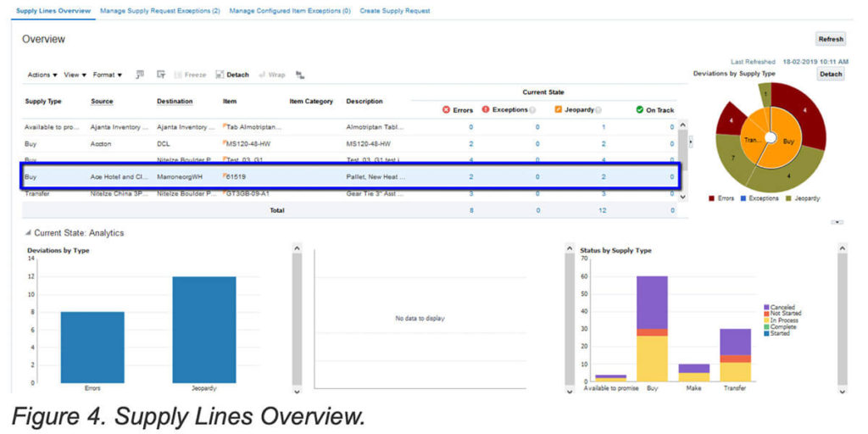
Task: Detach the supply lines table
Action: tap(232, 75)
